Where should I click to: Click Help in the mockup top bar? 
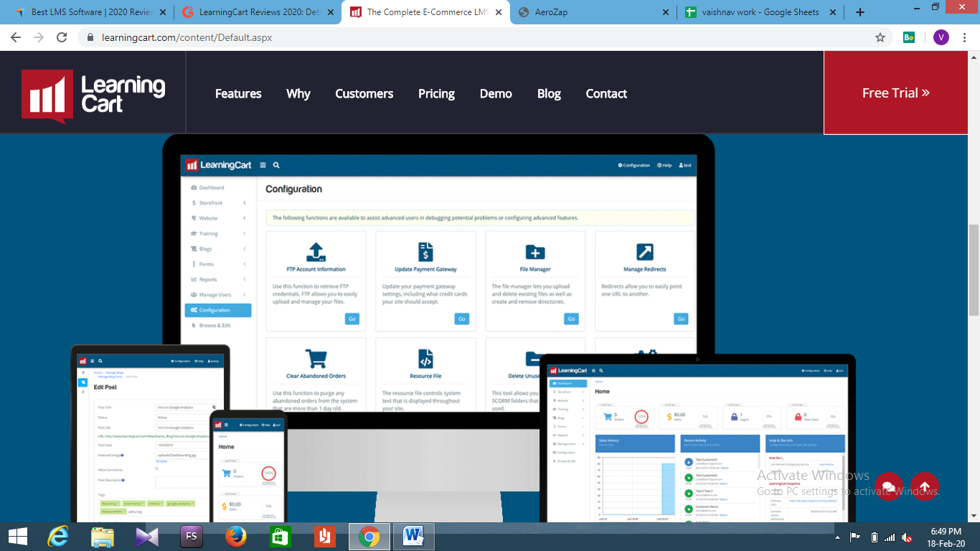click(x=664, y=165)
